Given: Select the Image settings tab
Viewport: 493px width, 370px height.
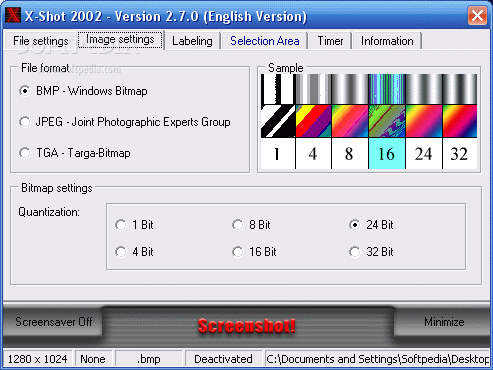Looking at the screenshot, I should (120, 40).
